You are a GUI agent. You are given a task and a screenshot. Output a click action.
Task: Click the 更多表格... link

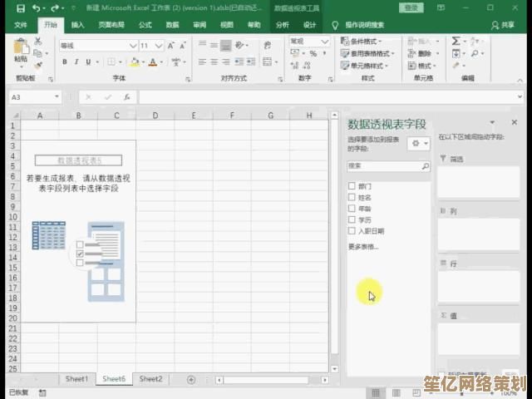coord(363,247)
